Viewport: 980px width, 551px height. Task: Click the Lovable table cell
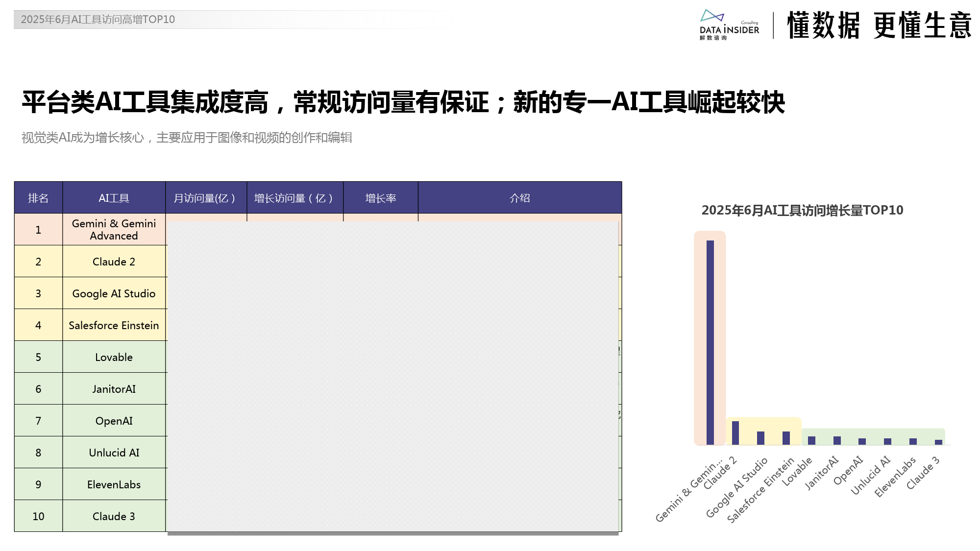coord(114,357)
